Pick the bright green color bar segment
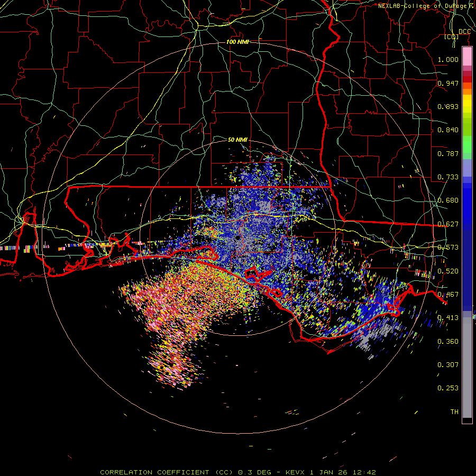The width and height of the screenshot is (476, 476). pyautogui.click(x=467, y=144)
